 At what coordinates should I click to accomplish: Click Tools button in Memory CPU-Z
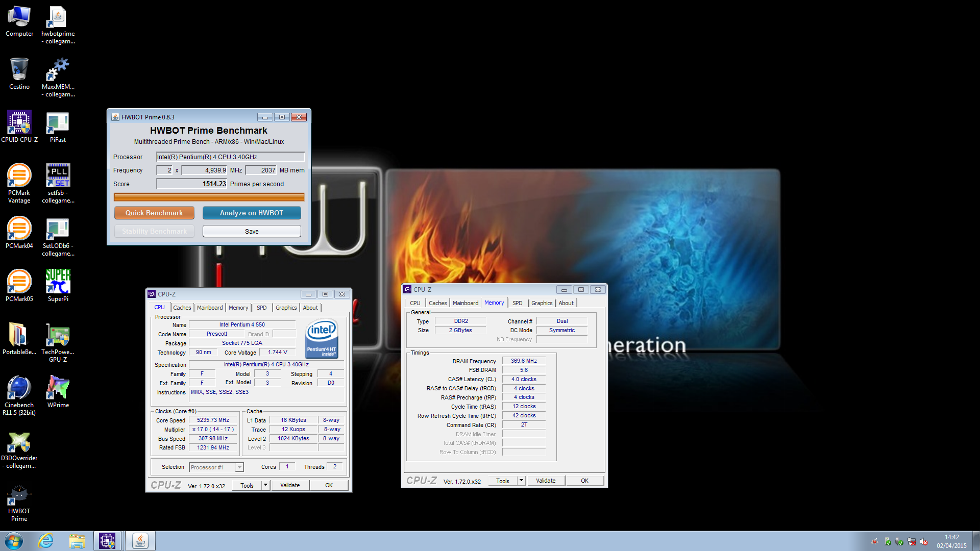(x=503, y=481)
